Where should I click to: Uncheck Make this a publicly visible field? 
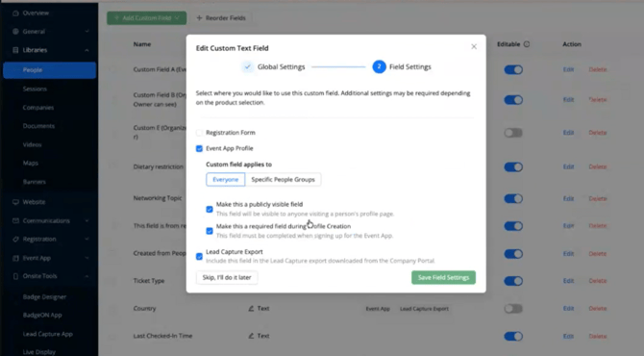pyautogui.click(x=210, y=209)
